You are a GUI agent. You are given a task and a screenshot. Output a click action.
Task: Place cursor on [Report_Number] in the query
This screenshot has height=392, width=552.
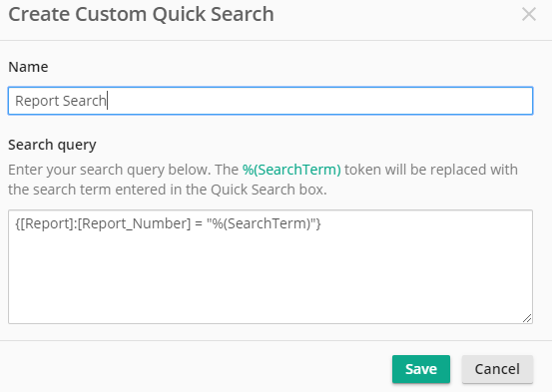pyautogui.click(x=134, y=223)
